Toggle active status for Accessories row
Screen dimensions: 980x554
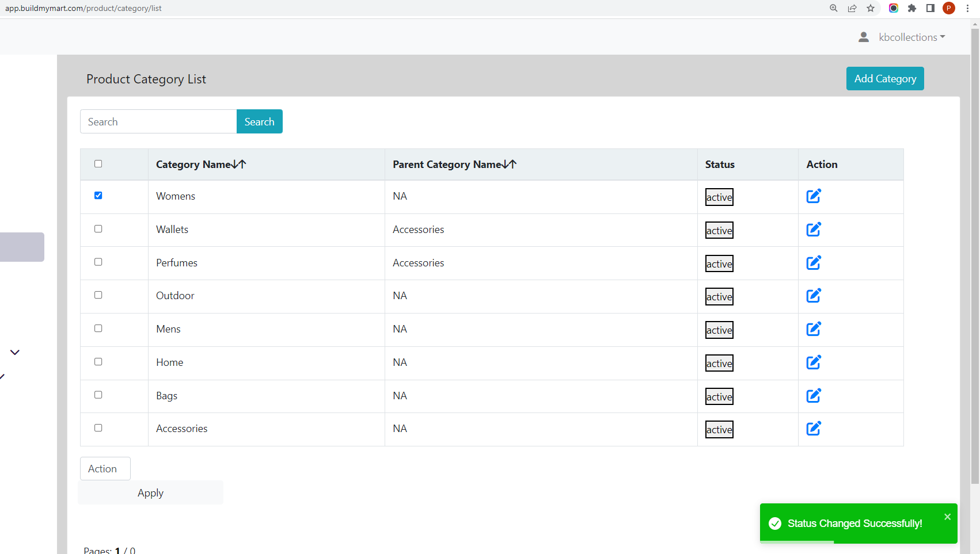pyautogui.click(x=719, y=430)
